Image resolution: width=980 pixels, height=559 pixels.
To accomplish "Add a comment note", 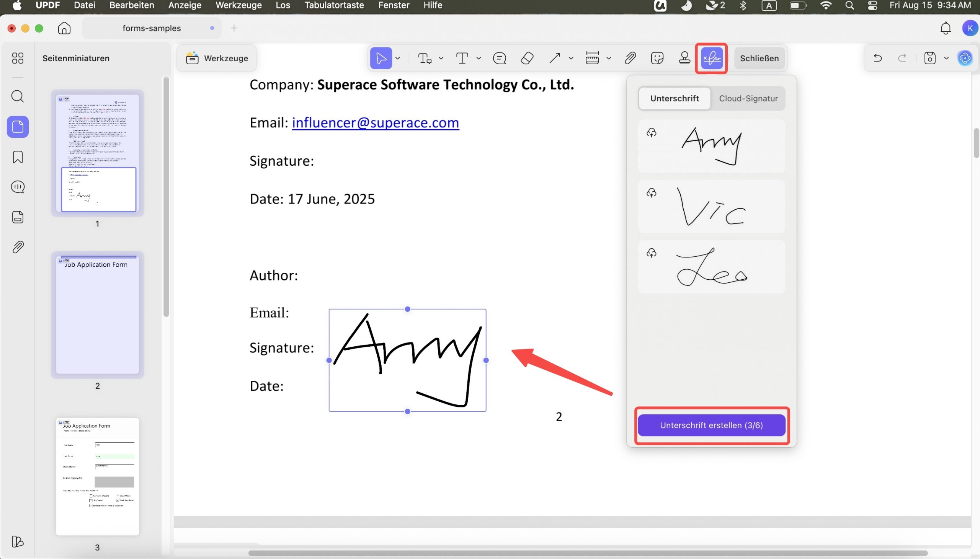I will pos(499,59).
